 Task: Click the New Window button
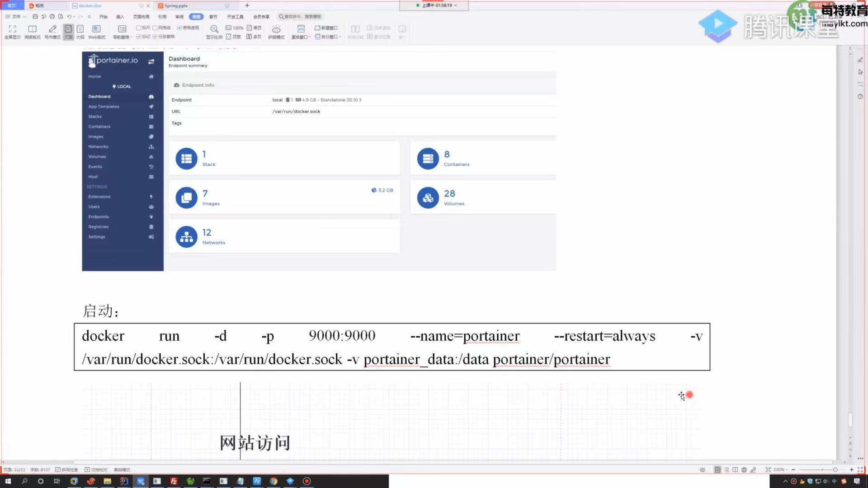[x=326, y=28]
